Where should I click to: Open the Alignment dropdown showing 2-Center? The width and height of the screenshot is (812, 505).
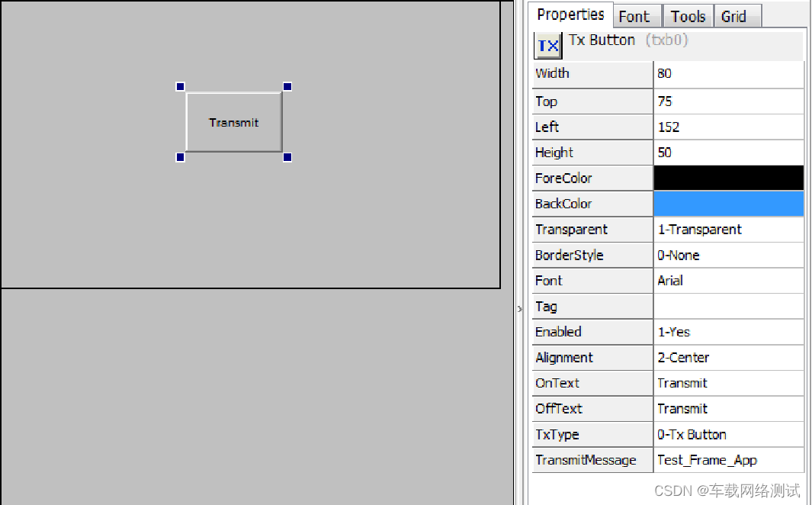[x=728, y=357]
